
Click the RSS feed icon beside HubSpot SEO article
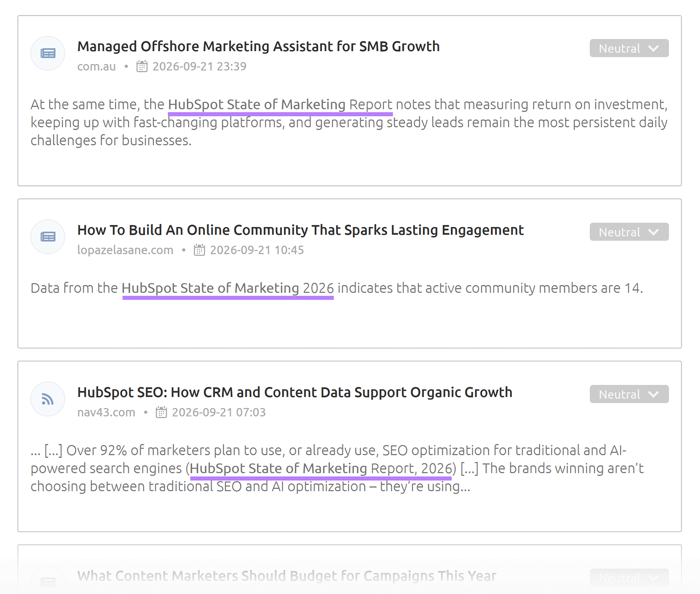48,399
